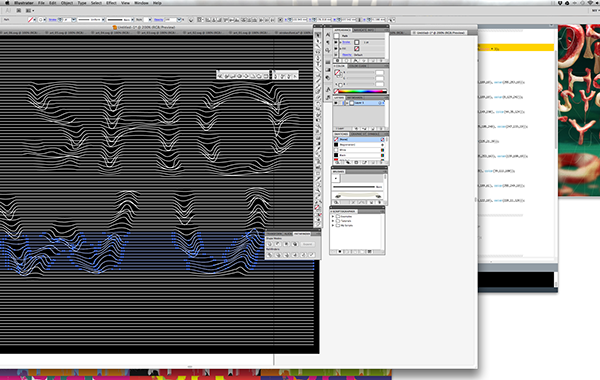600x380 pixels.
Task: Toggle visibility eye of Layer 1
Action: (x=336, y=103)
